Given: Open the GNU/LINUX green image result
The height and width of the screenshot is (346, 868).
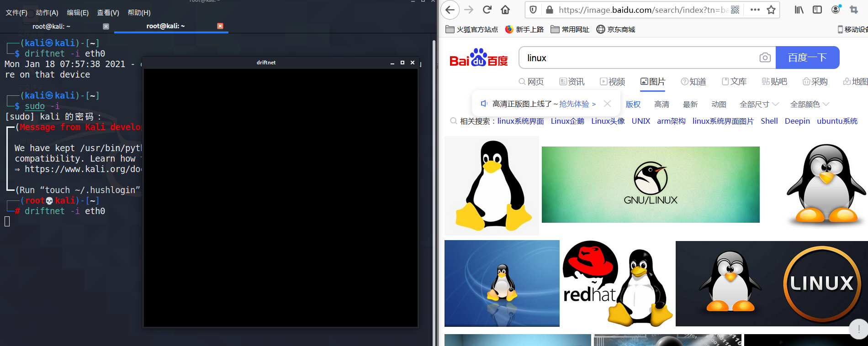Looking at the screenshot, I should click(x=651, y=184).
